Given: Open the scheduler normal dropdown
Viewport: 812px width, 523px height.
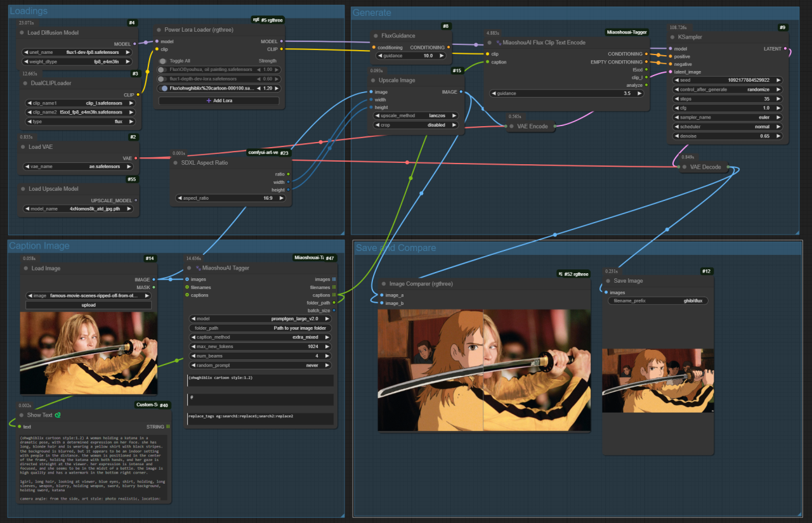Looking at the screenshot, I should point(726,127).
